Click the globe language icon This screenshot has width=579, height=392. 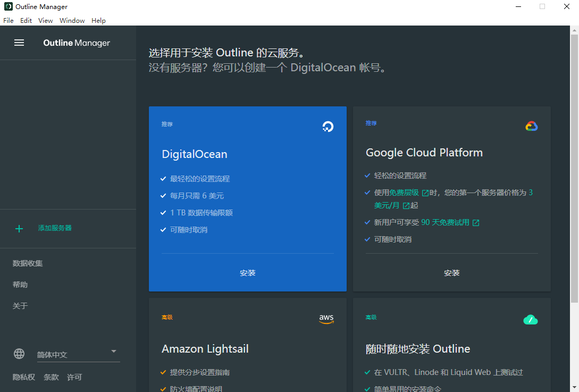19,354
